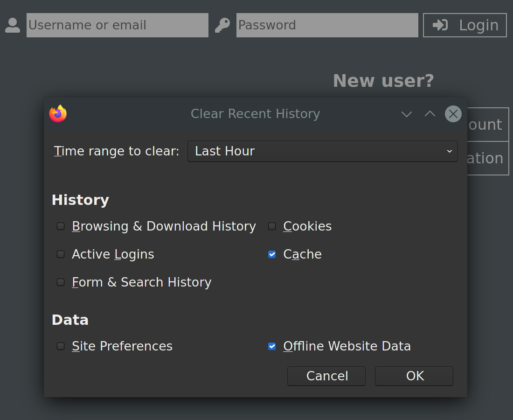Disable Offline Website Data checkbox

[x=272, y=346]
